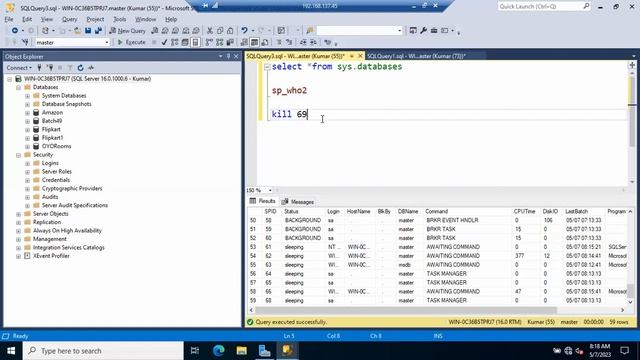Click the Decrease Indent icon
Image resolution: width=640 pixels, height=360 pixels.
[x=303, y=42]
